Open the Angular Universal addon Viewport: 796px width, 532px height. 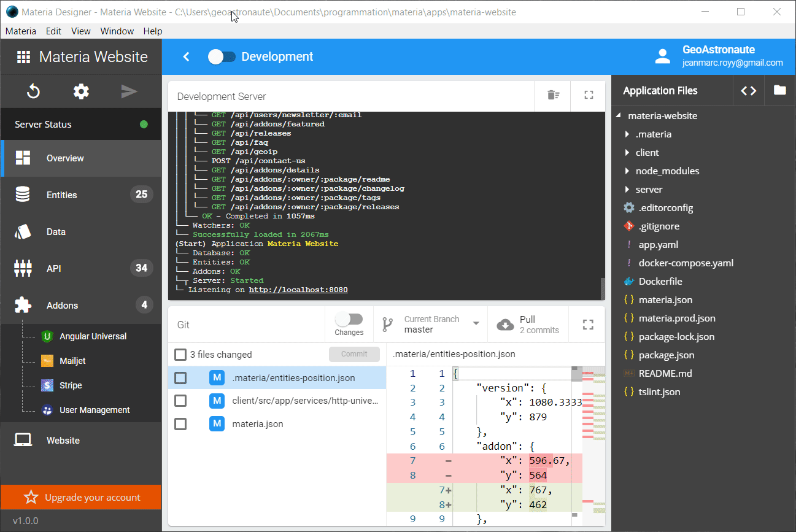coord(93,336)
